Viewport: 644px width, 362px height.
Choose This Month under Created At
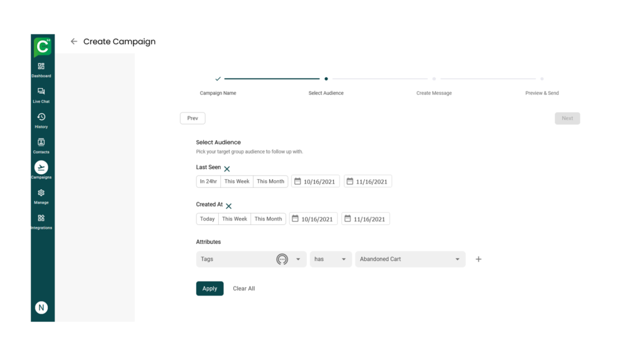coord(268,219)
